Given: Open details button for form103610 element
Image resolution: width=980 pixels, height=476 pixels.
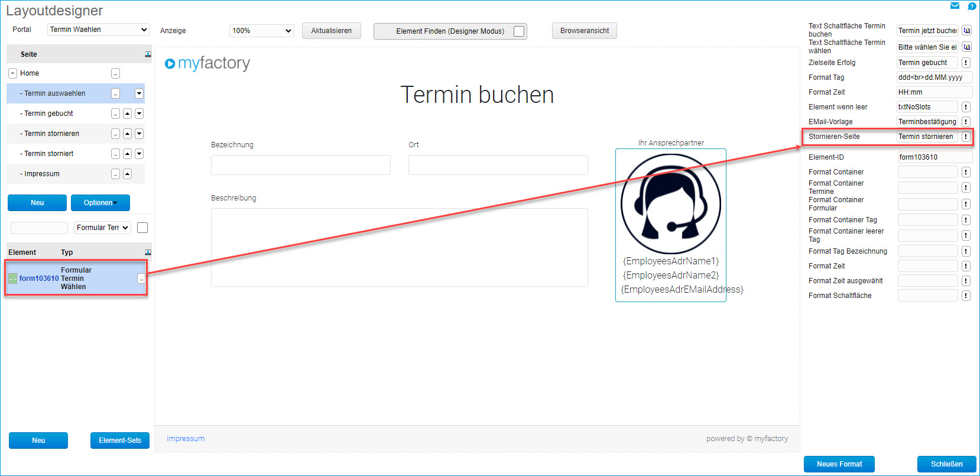Looking at the screenshot, I should [141, 279].
